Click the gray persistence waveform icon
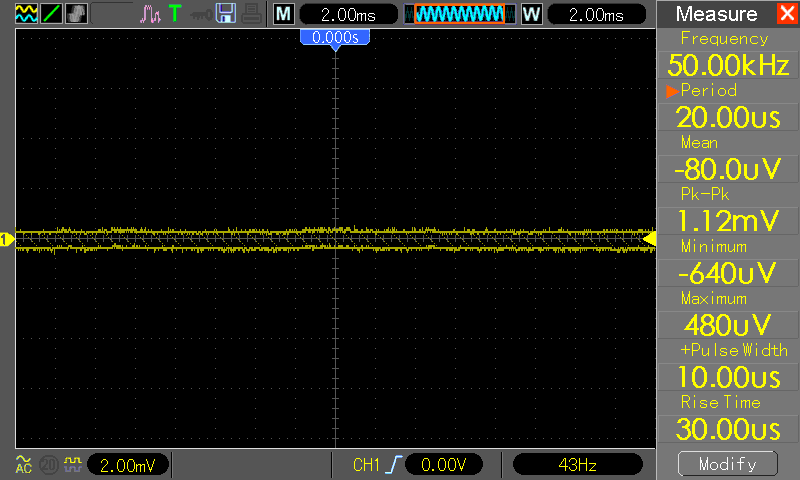The image size is (800, 480). [76, 14]
